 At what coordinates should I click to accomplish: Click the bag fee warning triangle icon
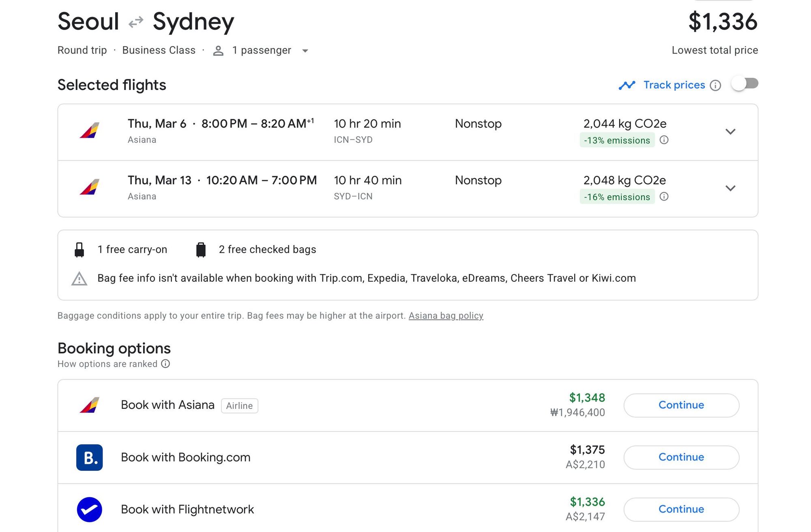(79, 279)
